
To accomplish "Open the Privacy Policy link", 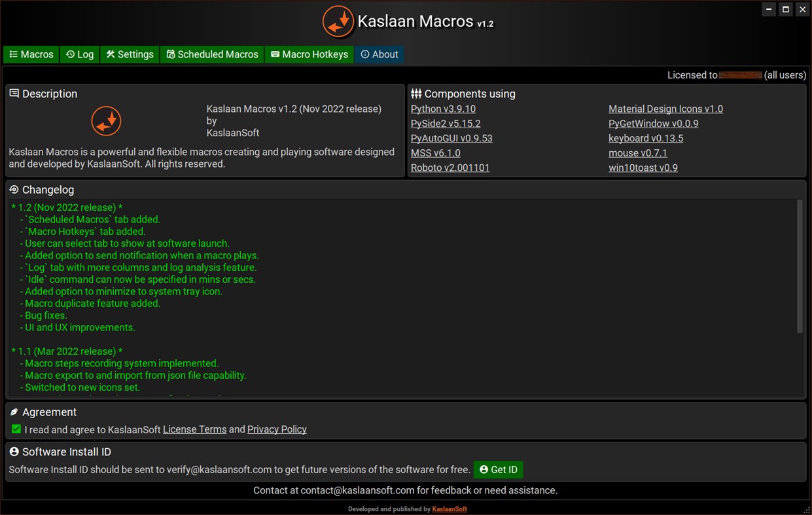I will (x=277, y=429).
